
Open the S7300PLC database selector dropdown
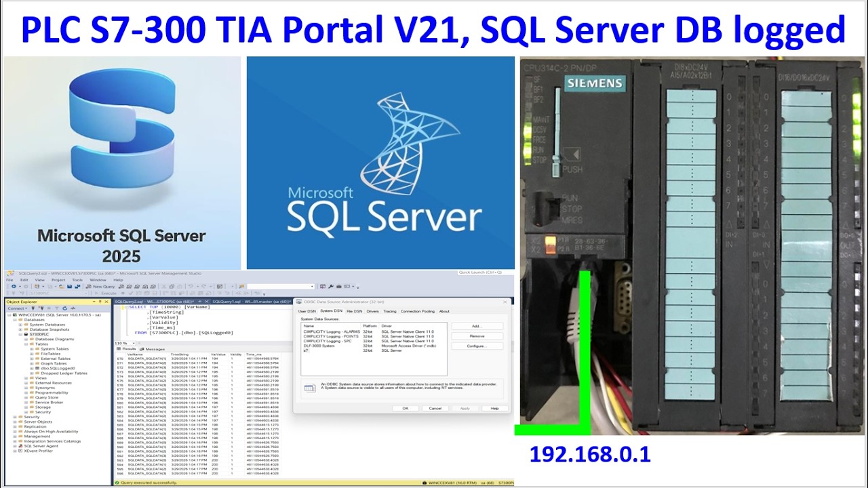click(86, 293)
